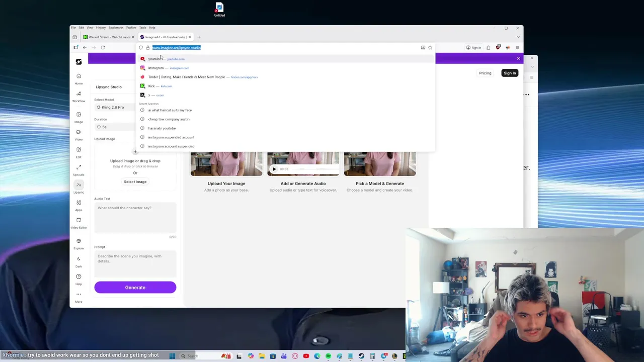The height and width of the screenshot is (362, 644).
Task: Click the Pricing button
Action: 485,73
